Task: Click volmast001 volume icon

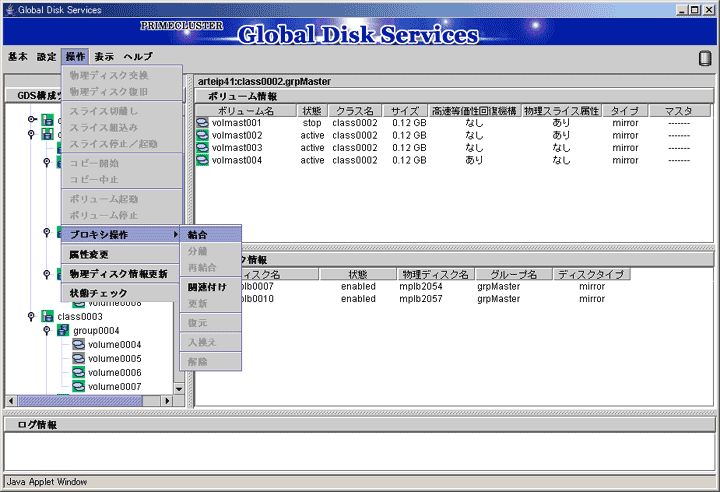Action: coord(202,123)
